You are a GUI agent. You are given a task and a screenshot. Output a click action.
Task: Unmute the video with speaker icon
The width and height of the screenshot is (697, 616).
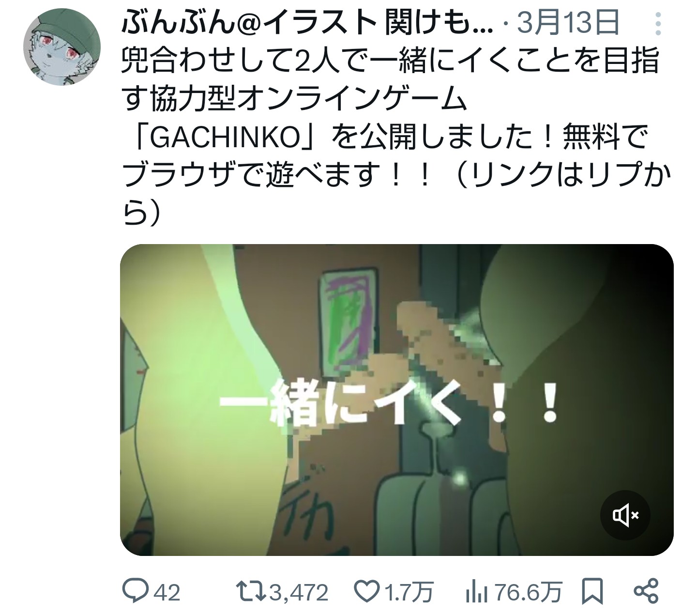[x=625, y=515]
